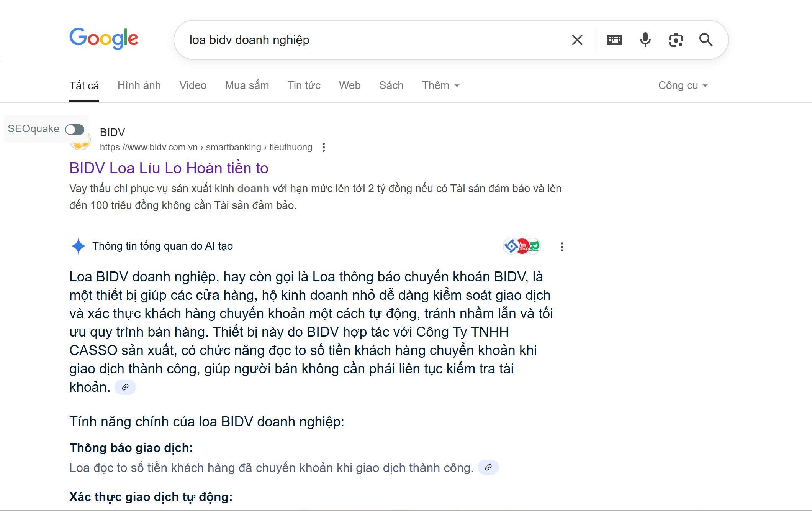This screenshot has width=812, height=511.
Task: Open 'BIDV Loa Líu Lo Hoàn tiền to' result
Action: coord(169,168)
